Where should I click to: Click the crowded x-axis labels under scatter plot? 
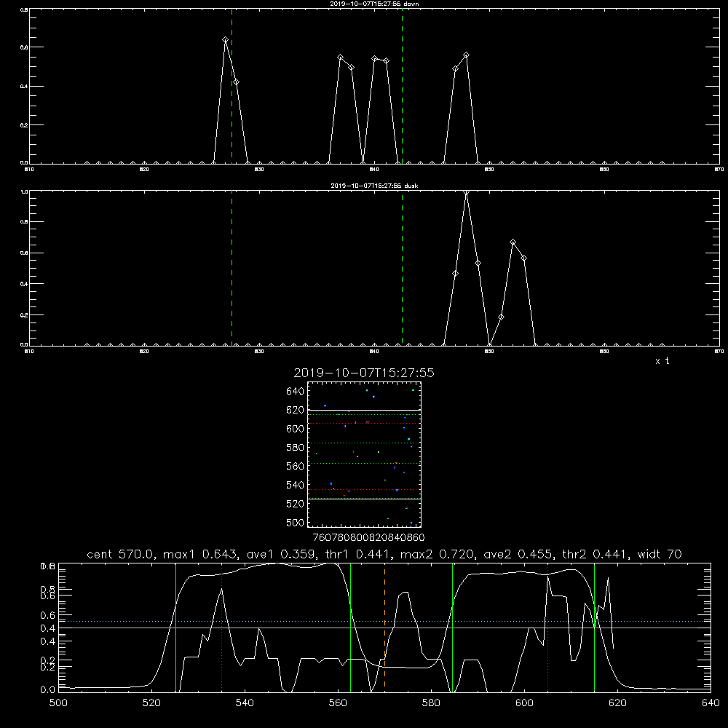(368, 538)
